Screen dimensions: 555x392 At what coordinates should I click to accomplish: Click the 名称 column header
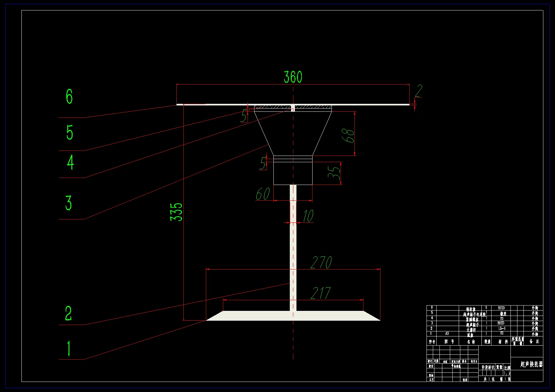471,342
